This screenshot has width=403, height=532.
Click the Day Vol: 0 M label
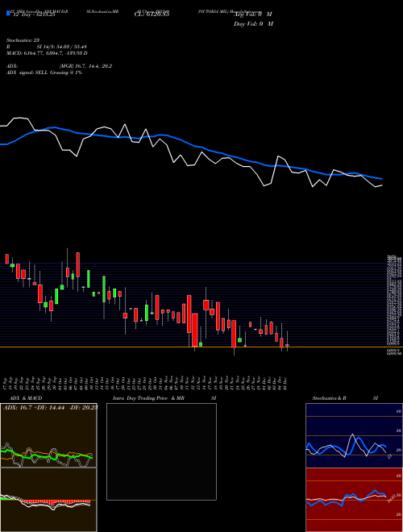pos(253,24)
